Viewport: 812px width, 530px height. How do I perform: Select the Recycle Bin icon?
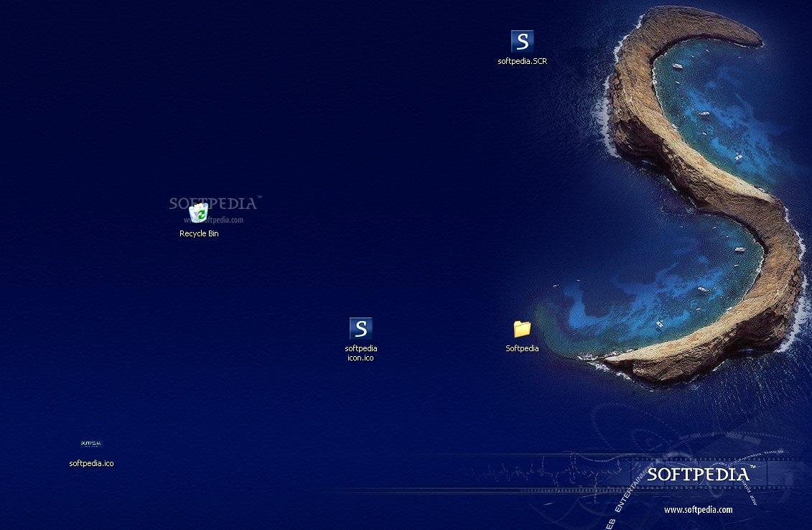199,213
